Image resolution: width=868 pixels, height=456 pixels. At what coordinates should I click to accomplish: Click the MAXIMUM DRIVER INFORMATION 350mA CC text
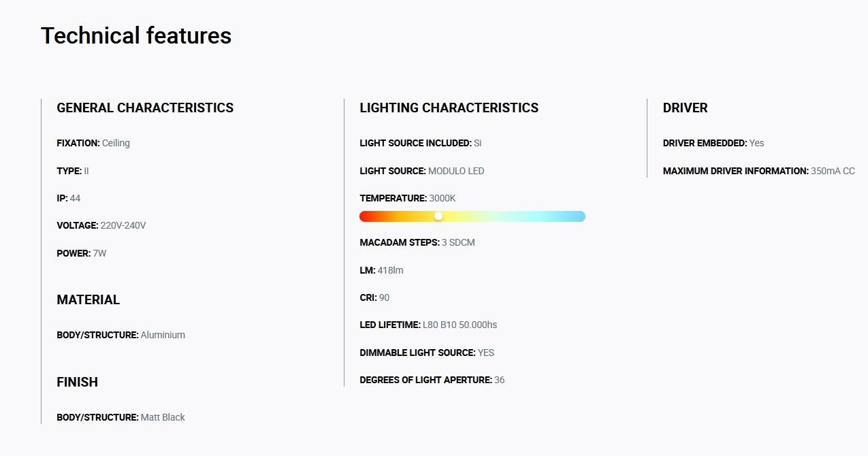pyautogui.click(x=759, y=171)
